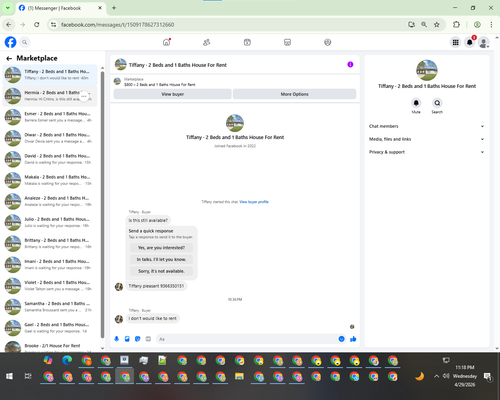Screen dimensions: 500x400
Task: Click the message input field
Action: pos(247,339)
